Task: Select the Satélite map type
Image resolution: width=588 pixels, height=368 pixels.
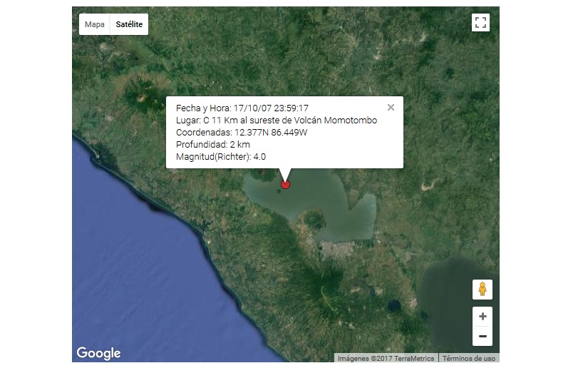Action: coord(129,24)
